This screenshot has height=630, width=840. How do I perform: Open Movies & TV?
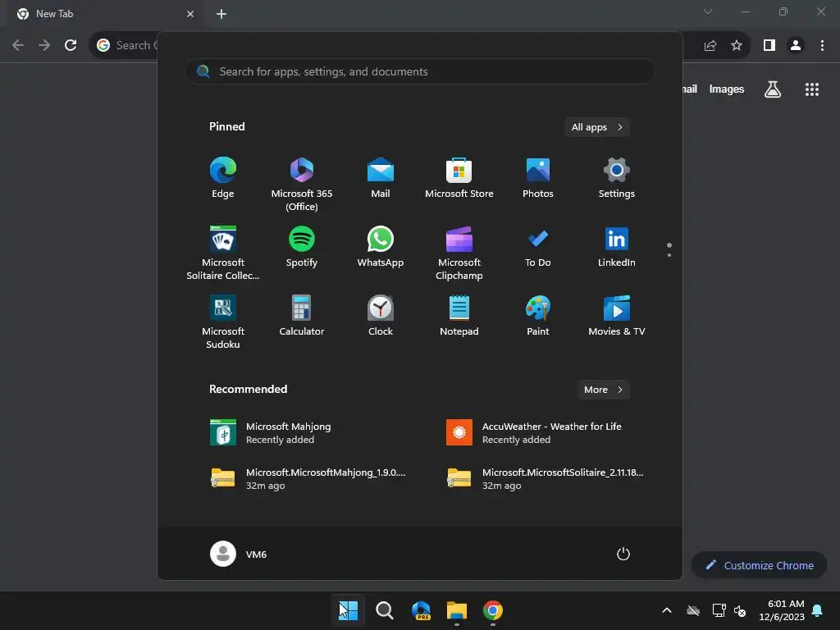617,315
